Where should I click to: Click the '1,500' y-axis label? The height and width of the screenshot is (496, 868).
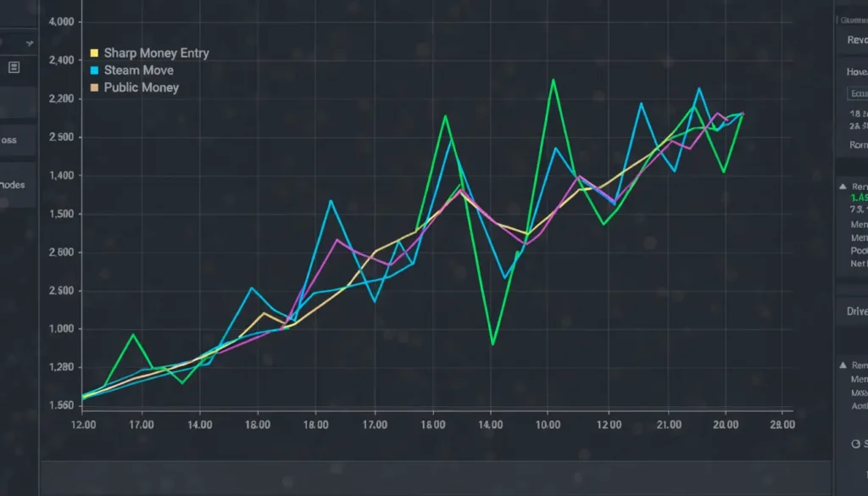61,215
